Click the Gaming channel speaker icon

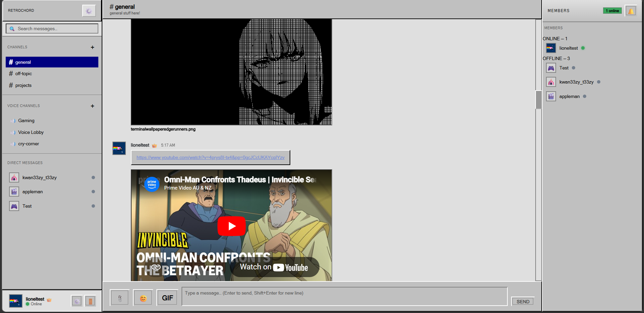[x=13, y=121]
